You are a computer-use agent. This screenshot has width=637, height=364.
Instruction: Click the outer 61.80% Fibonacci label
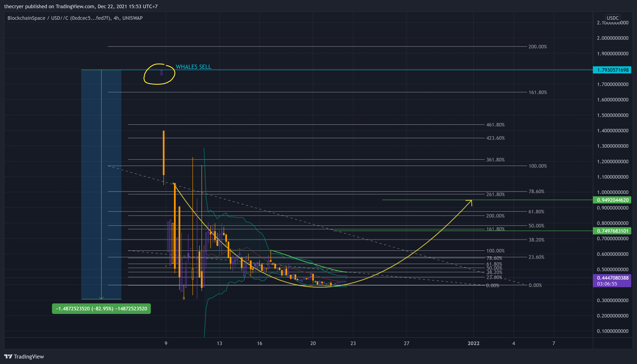point(536,212)
